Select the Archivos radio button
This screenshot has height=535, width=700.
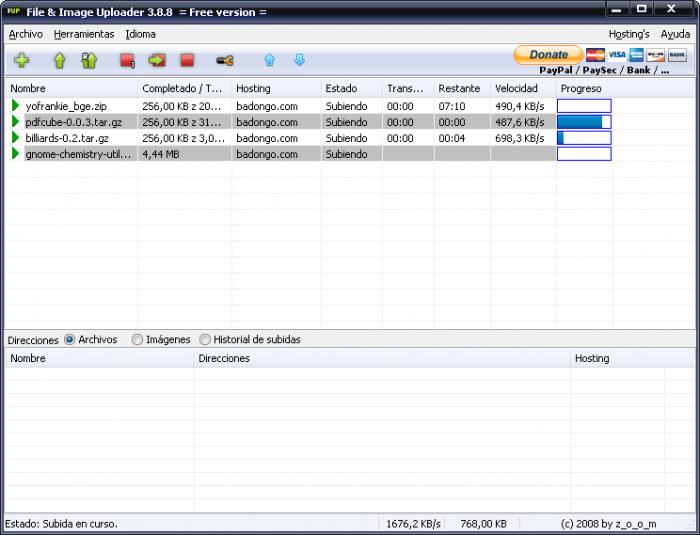point(69,339)
